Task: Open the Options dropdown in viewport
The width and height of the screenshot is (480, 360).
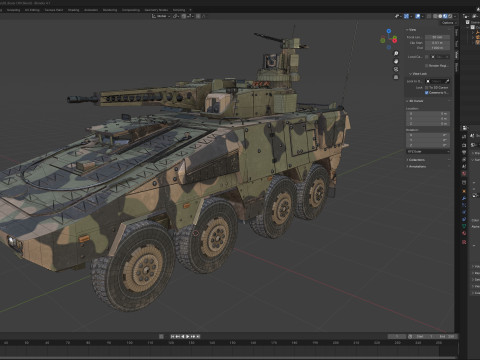Action: [x=449, y=23]
